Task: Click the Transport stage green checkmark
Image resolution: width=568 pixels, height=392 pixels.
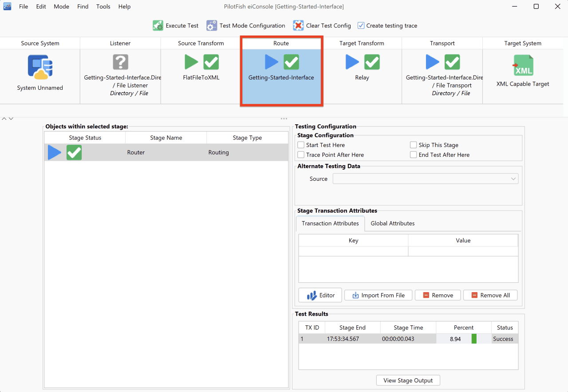Action: (x=452, y=62)
